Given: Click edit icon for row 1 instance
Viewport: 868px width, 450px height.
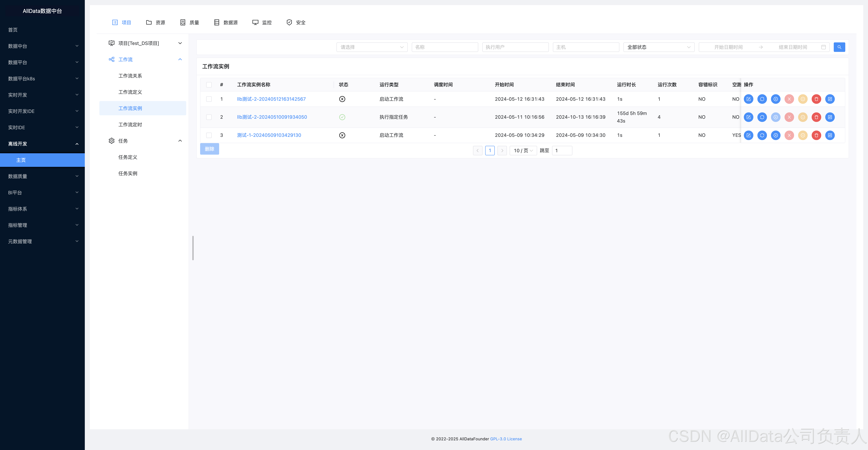Looking at the screenshot, I should tap(748, 99).
